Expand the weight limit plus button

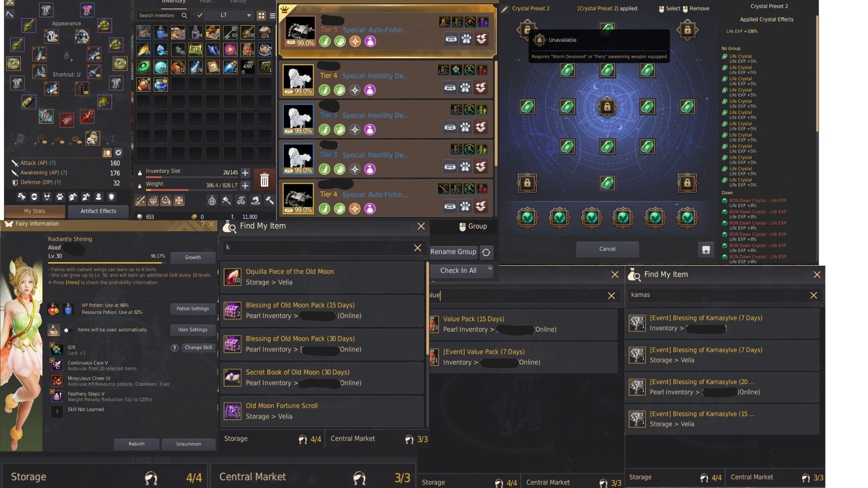coord(245,185)
